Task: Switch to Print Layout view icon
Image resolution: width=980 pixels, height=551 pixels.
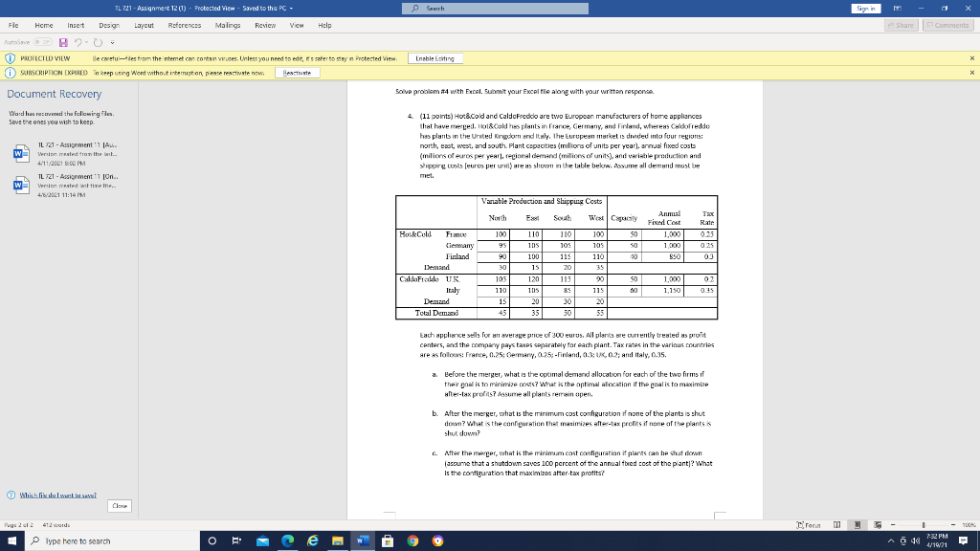Action: (857, 525)
